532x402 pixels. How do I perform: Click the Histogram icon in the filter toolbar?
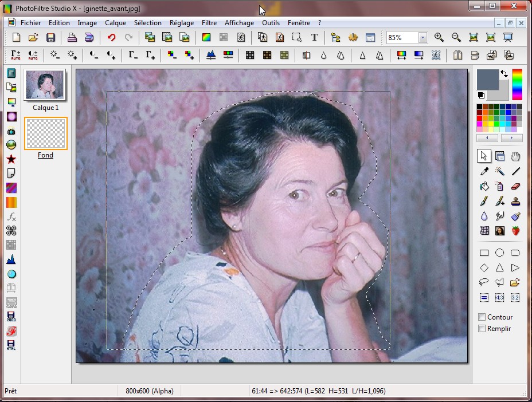[211, 55]
